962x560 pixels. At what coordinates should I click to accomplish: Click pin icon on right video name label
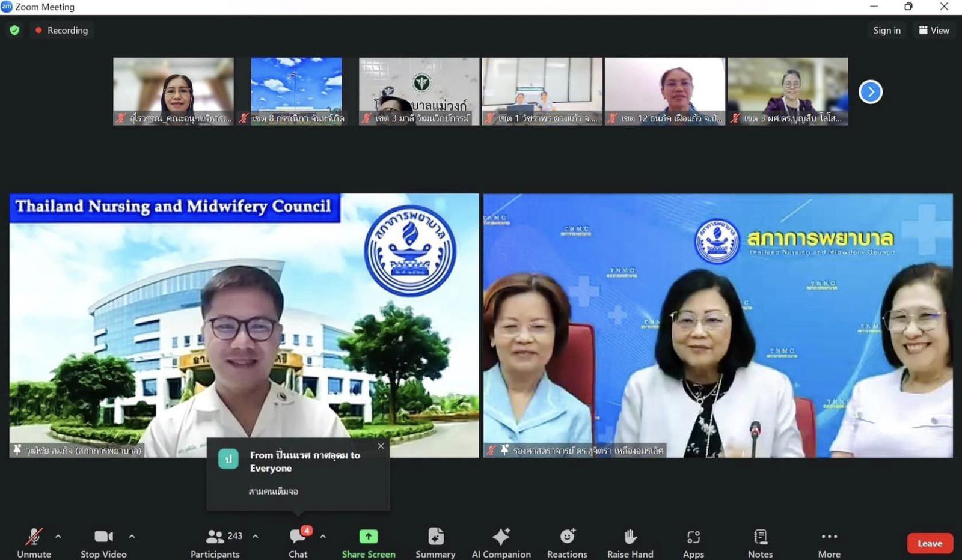pos(504,449)
